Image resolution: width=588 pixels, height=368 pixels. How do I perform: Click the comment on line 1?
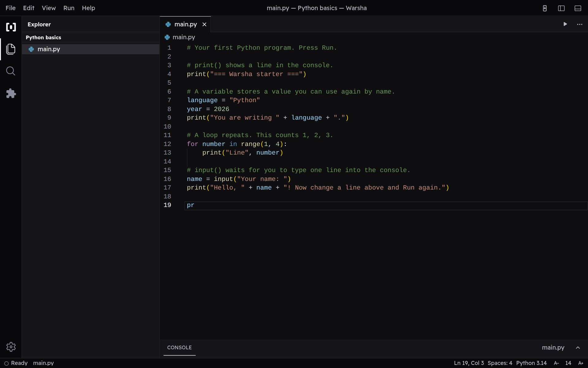tap(262, 48)
